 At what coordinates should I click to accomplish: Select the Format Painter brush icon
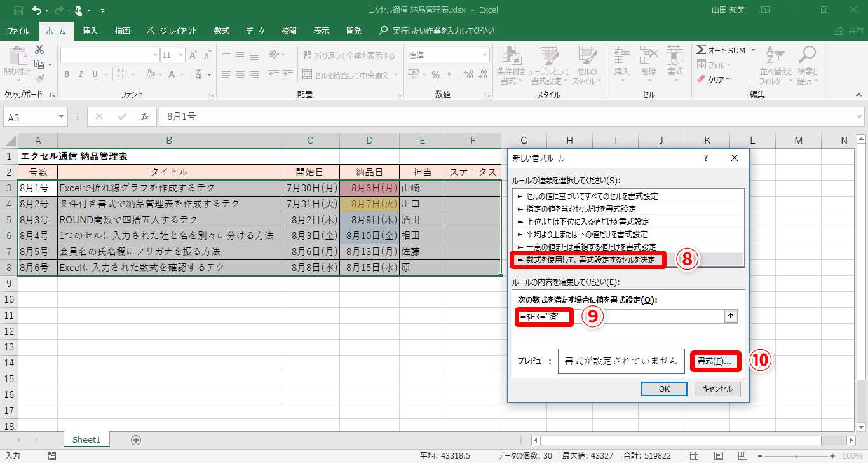coord(39,79)
